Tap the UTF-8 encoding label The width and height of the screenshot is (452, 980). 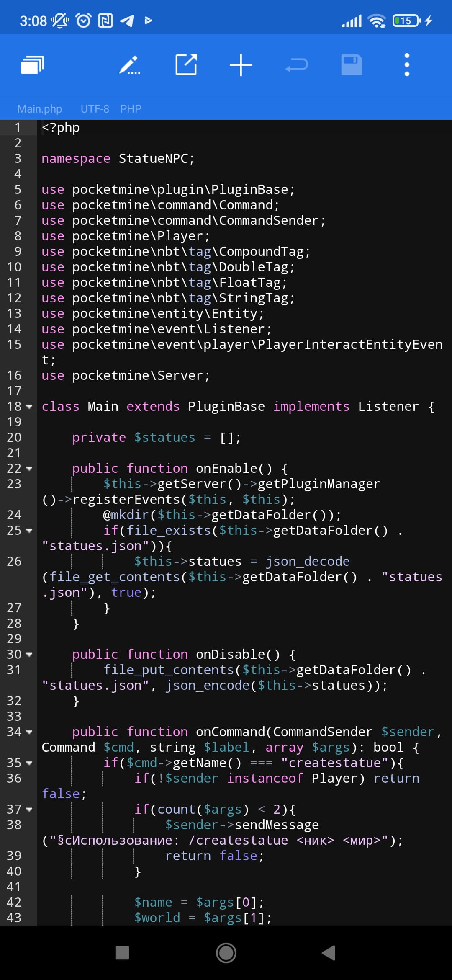tap(95, 109)
